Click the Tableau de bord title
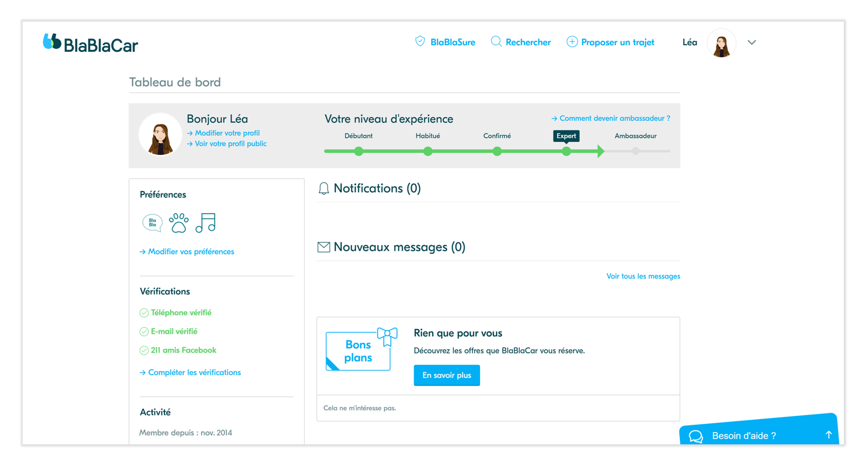Image resolution: width=868 pixels, height=469 pixels. point(175,82)
